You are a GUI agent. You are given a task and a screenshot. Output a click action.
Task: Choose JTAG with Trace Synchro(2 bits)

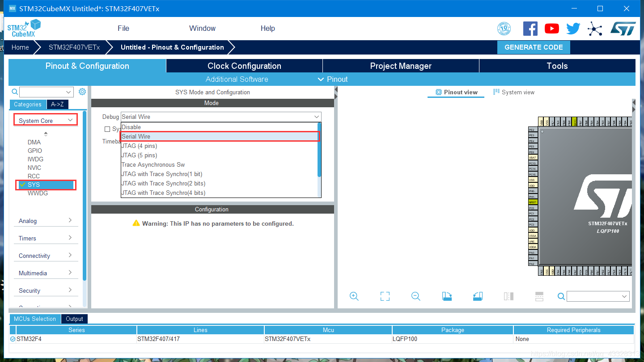pos(219,183)
